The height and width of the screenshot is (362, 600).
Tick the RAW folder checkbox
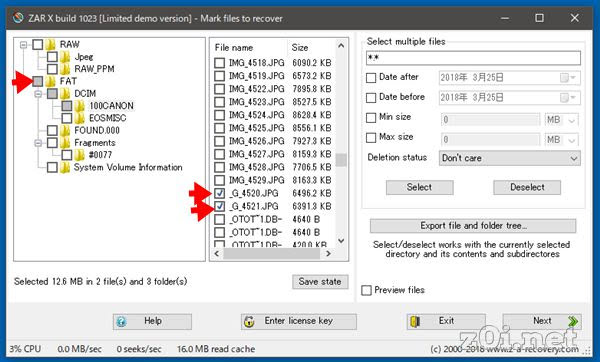click(x=38, y=44)
